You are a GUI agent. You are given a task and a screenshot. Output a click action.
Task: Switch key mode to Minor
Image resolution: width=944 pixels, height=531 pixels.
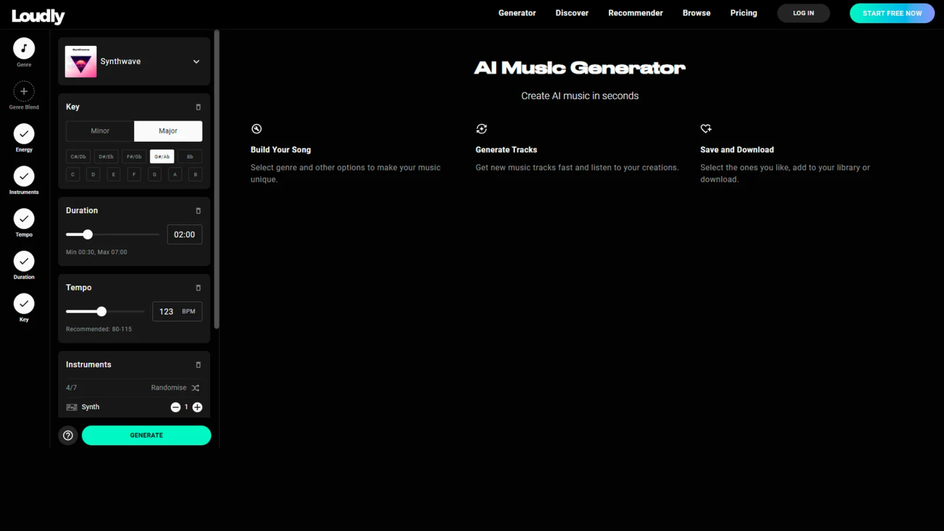100,131
